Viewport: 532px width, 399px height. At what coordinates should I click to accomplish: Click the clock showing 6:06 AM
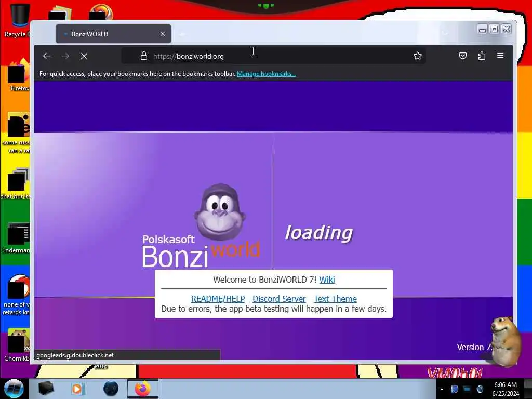click(505, 389)
